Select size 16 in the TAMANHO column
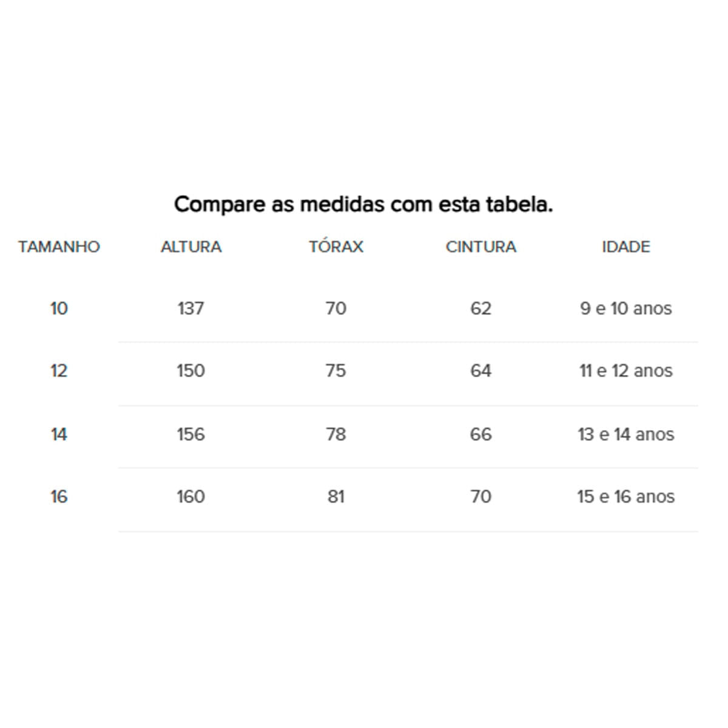The height and width of the screenshot is (728, 728). (x=59, y=497)
